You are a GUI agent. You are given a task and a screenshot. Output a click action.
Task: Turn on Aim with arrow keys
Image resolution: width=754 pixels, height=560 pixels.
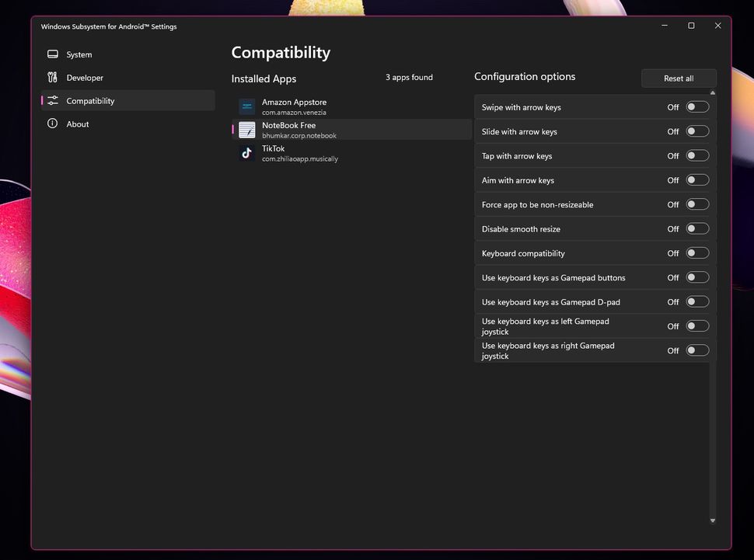(x=697, y=179)
